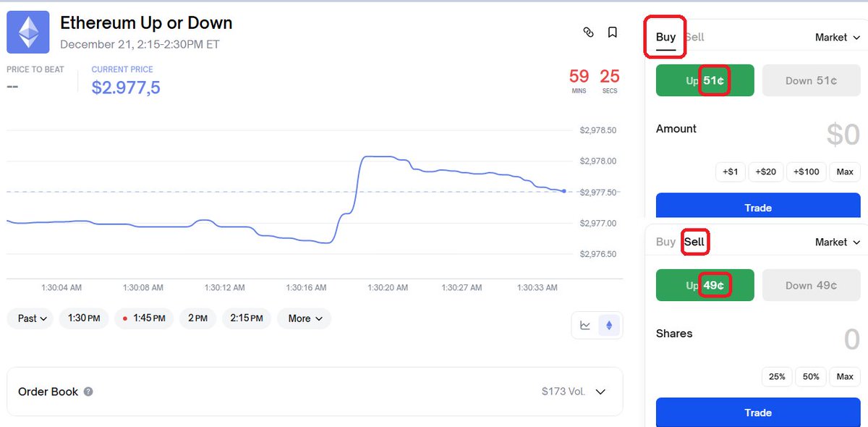Add $20 to amount
Viewport: 868px width, 427px height.
click(x=765, y=172)
